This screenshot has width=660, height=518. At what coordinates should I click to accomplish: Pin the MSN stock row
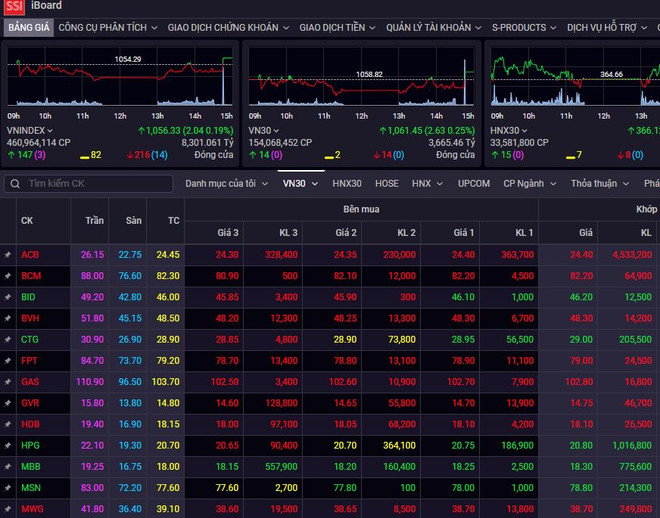click(8, 488)
